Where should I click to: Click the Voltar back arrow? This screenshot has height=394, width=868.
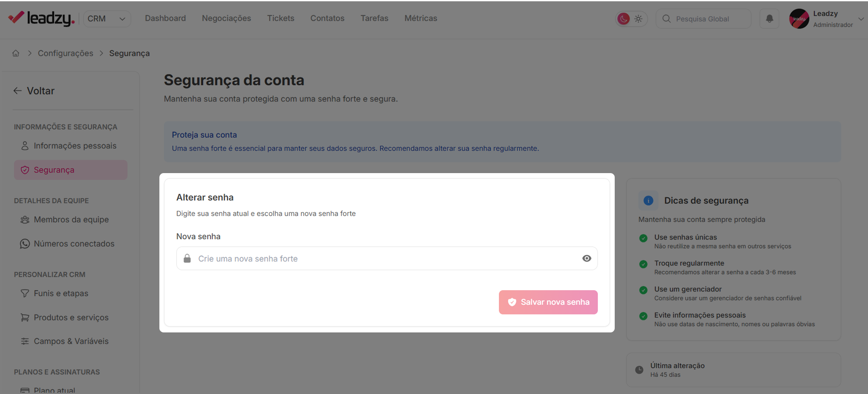point(17,90)
